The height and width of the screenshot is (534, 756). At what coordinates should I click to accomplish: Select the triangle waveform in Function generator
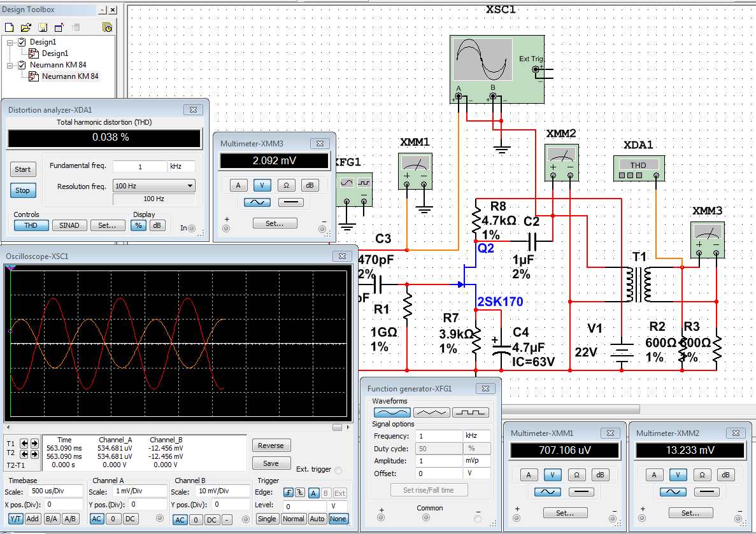pyautogui.click(x=432, y=412)
